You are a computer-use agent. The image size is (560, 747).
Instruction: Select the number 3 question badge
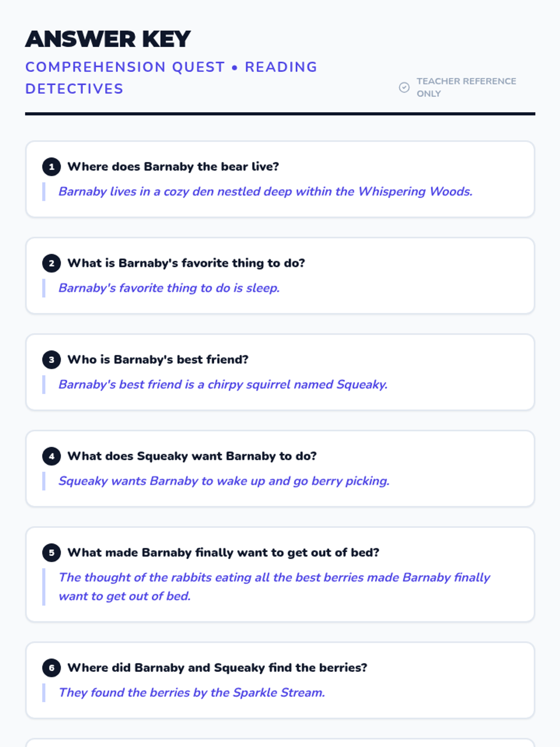51,359
